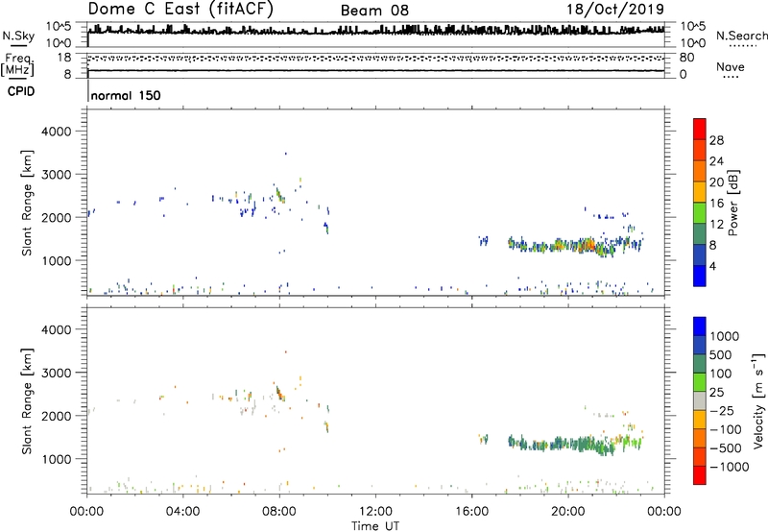Click the 'Velocity [m s-1]' color bar label

tap(758, 400)
